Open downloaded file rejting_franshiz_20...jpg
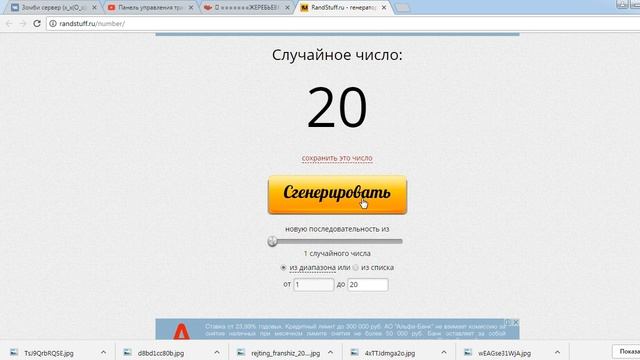Image resolution: width=640 pixels, height=360 pixels. click(x=285, y=353)
